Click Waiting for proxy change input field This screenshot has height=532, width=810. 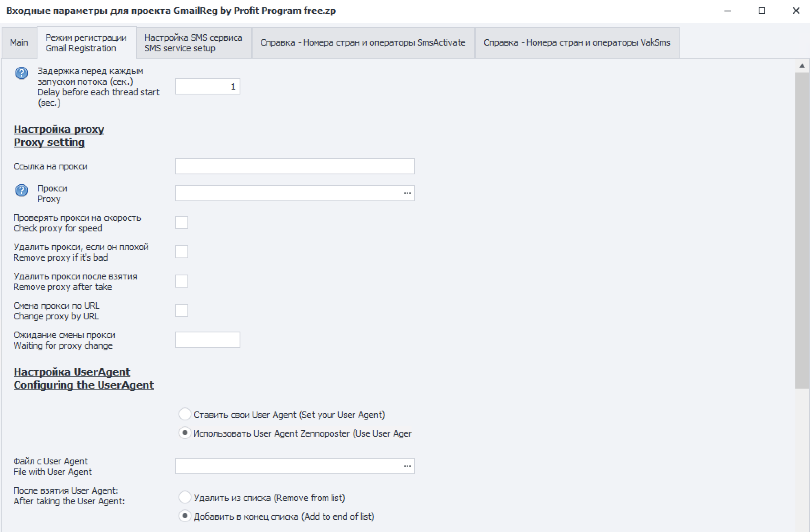[207, 340]
